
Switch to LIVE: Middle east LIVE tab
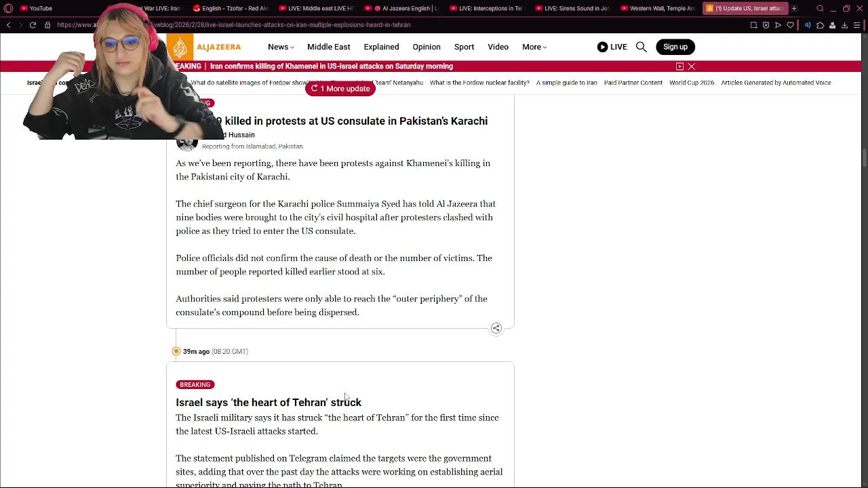coord(317,8)
